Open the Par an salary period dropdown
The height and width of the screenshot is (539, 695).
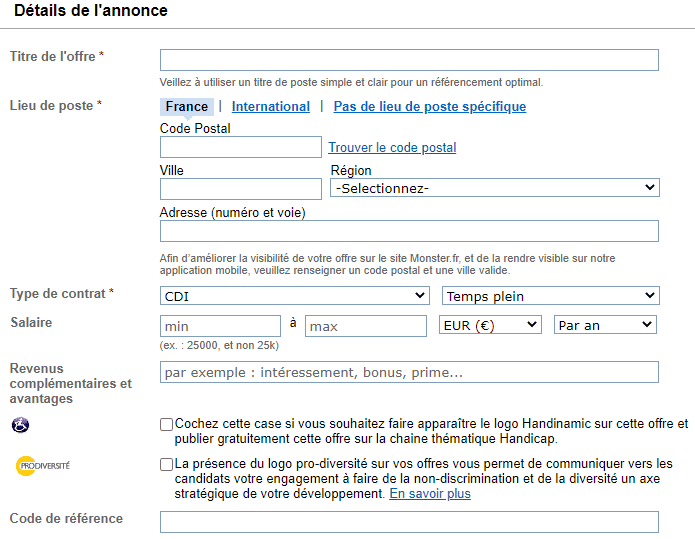click(x=605, y=325)
